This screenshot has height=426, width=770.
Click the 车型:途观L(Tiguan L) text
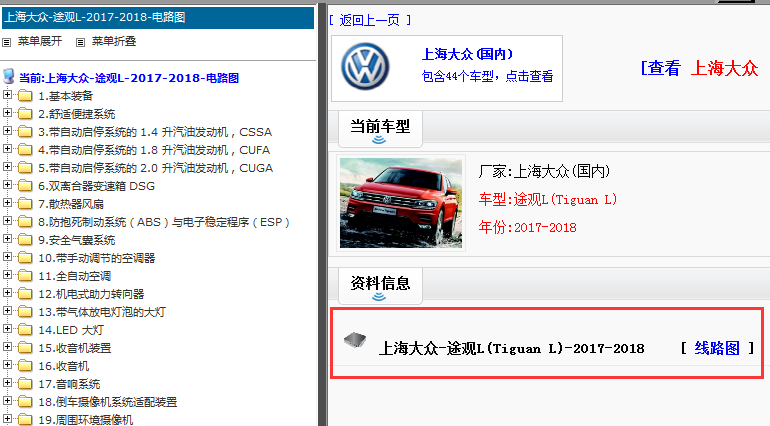(548, 199)
